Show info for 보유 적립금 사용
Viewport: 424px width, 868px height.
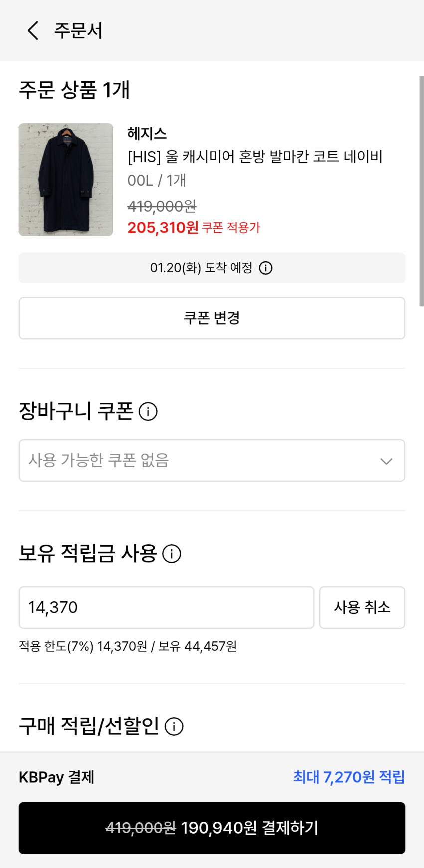point(172,554)
